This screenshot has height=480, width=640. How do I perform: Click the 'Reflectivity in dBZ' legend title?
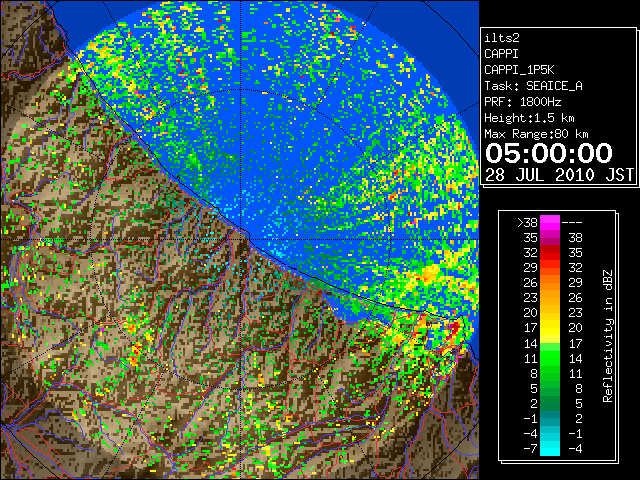(x=608, y=336)
